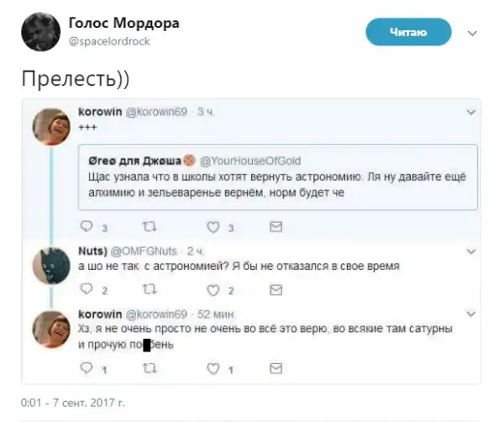Like the Nuts) tweet

point(213,289)
